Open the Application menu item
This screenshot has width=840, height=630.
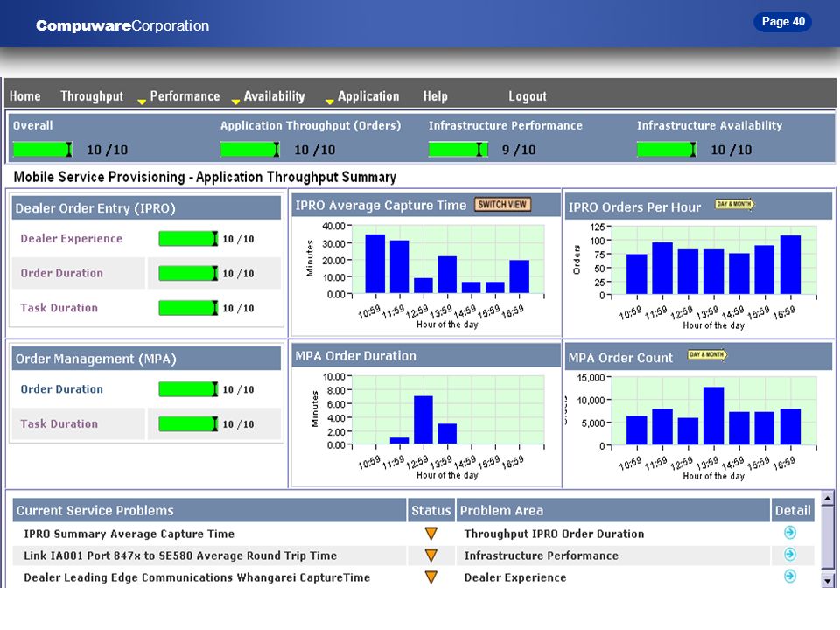(x=368, y=96)
